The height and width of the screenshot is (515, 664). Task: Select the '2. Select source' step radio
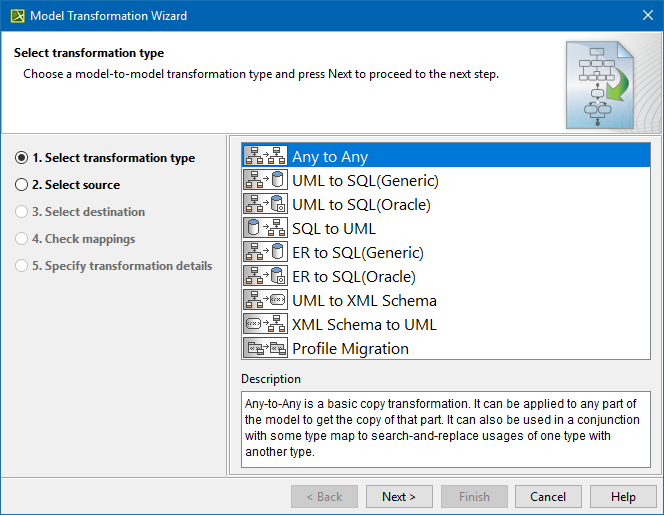[22, 185]
